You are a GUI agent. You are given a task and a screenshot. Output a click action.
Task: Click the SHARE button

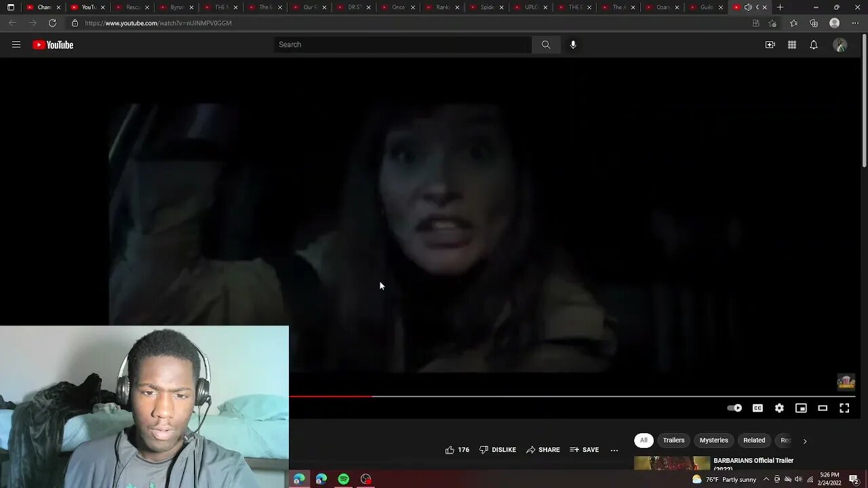[543, 450]
